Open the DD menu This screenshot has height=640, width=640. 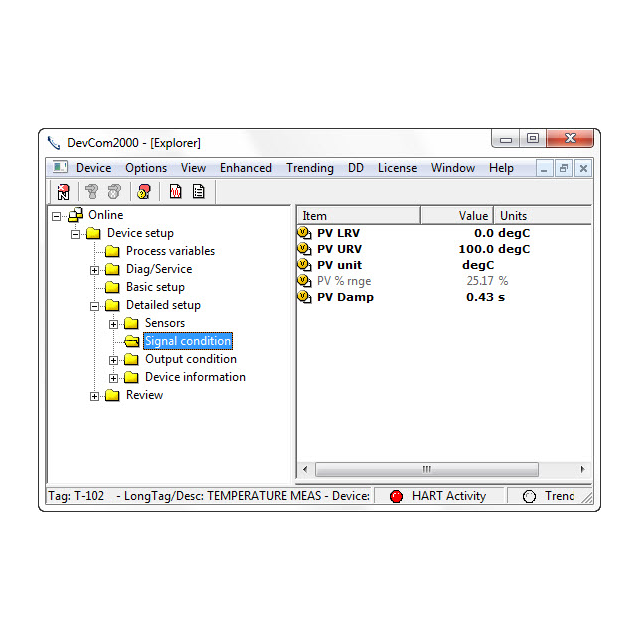pyautogui.click(x=356, y=168)
